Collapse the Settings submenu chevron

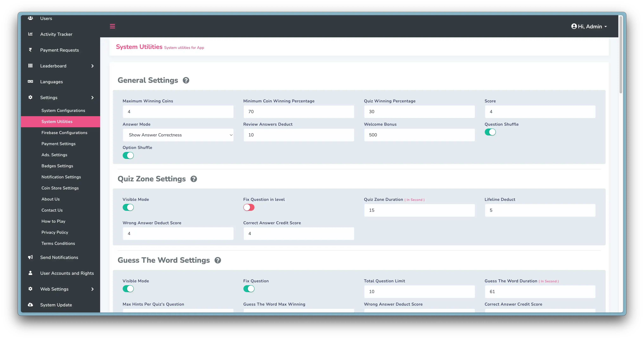pyautogui.click(x=93, y=98)
